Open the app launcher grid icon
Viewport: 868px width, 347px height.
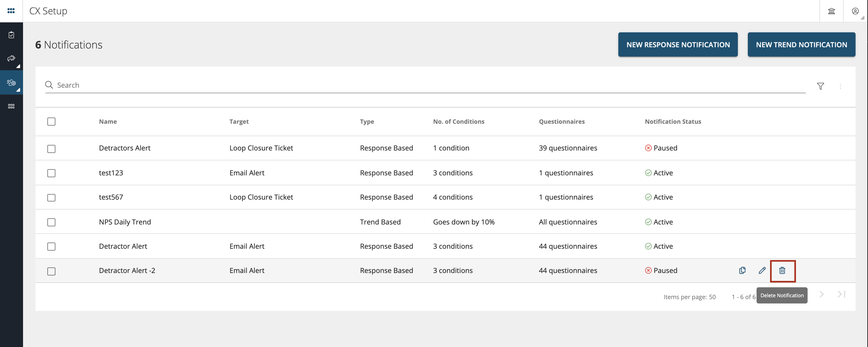(11, 11)
